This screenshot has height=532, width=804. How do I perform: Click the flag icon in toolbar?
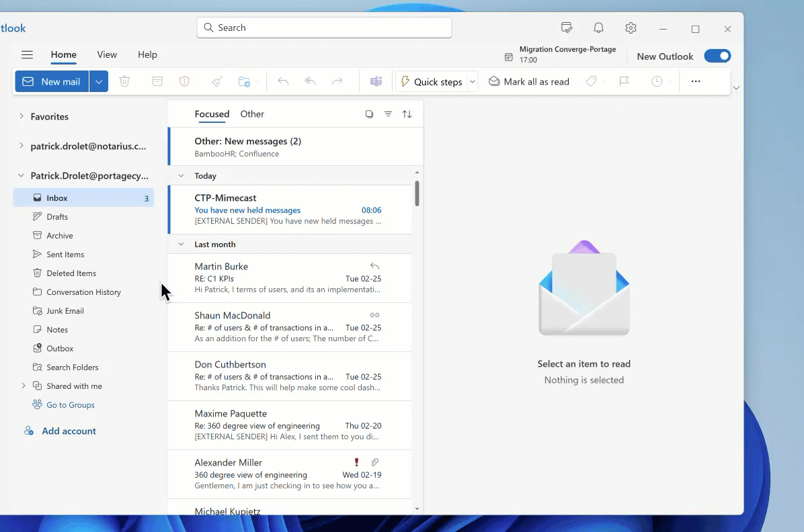(x=624, y=81)
